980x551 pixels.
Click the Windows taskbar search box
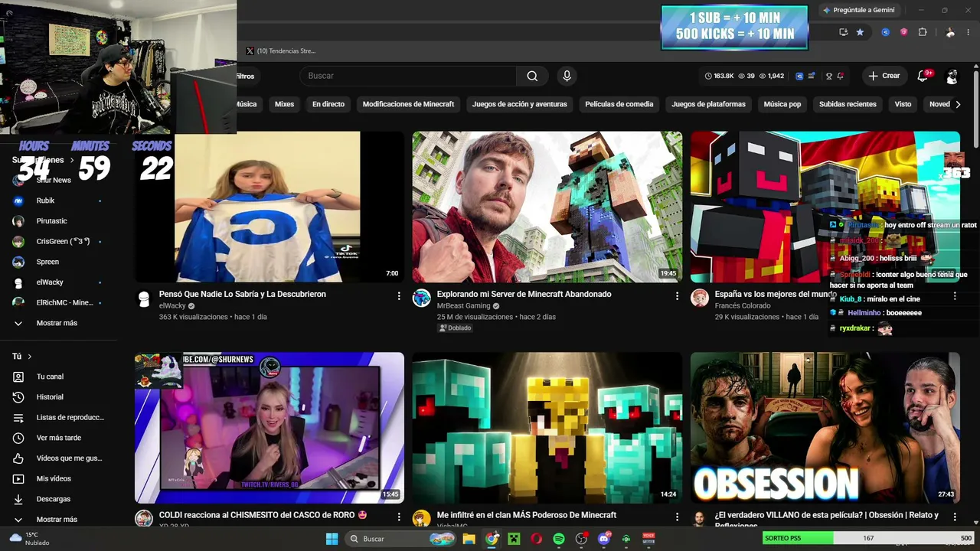pyautogui.click(x=400, y=539)
